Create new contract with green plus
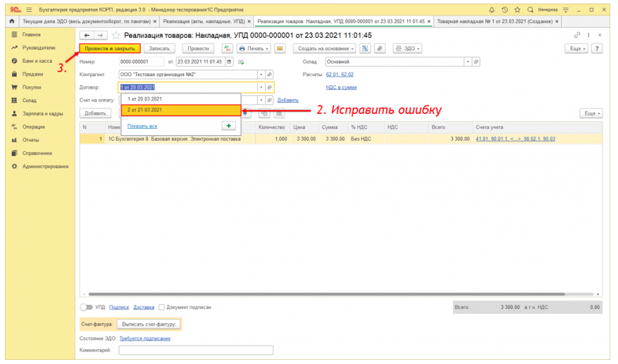This screenshot has width=618, height=364. pos(228,125)
